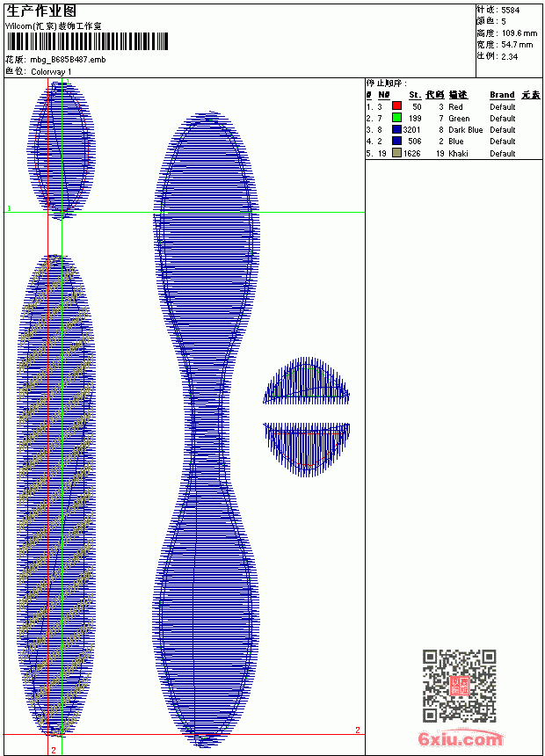Click the QR code above 6xiu.com
This screenshot has height=756, width=545.
pyautogui.click(x=460, y=685)
